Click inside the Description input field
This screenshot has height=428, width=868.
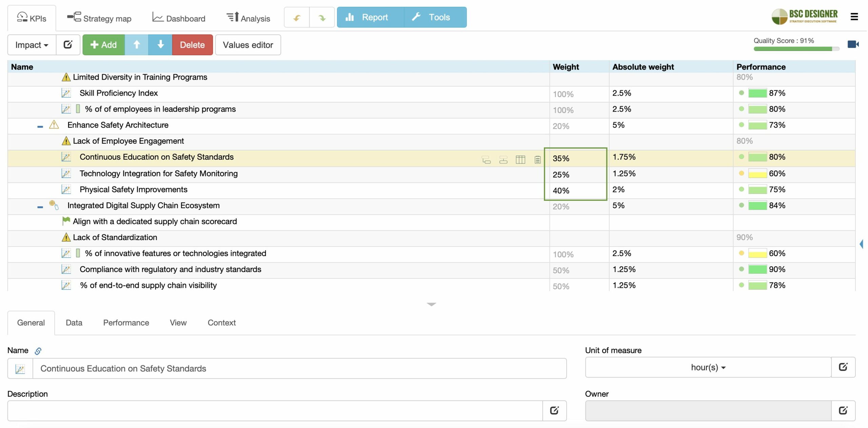click(271, 410)
